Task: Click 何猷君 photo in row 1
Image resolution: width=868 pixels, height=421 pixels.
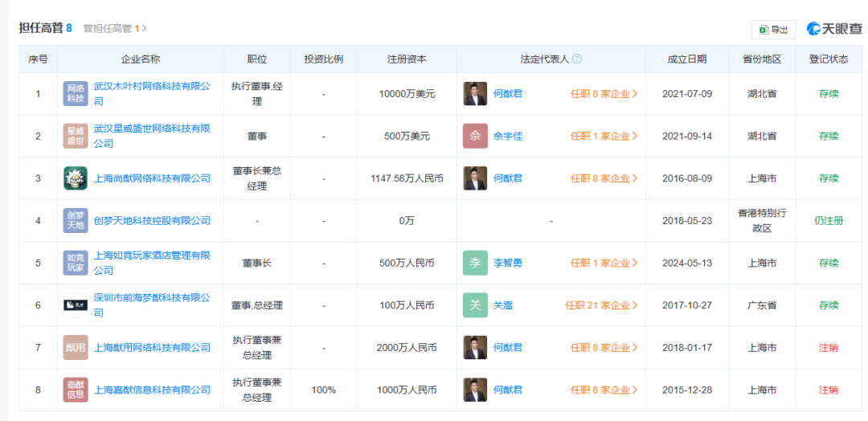Action: click(475, 93)
